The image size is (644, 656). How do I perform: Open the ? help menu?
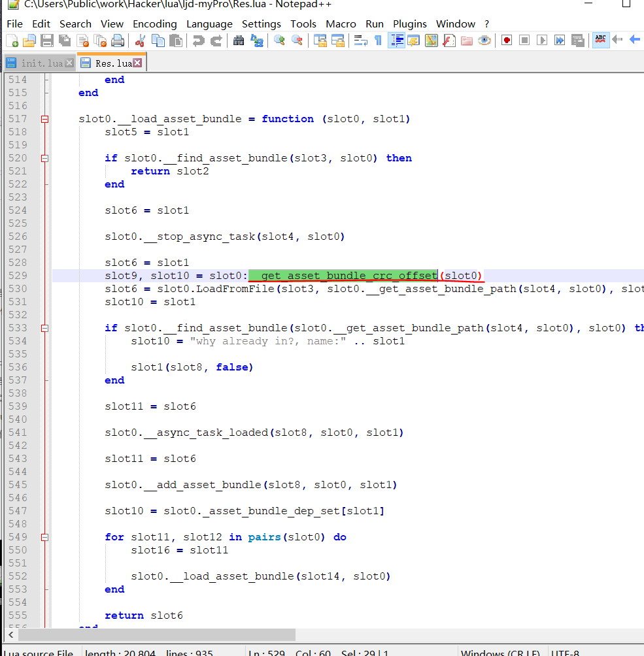486,24
